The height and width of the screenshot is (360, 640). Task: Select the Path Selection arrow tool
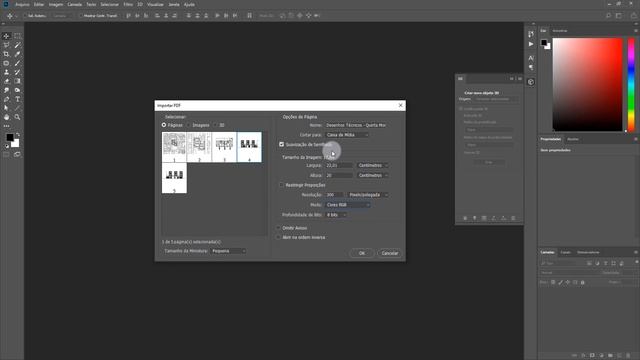pyautogui.click(x=6, y=108)
